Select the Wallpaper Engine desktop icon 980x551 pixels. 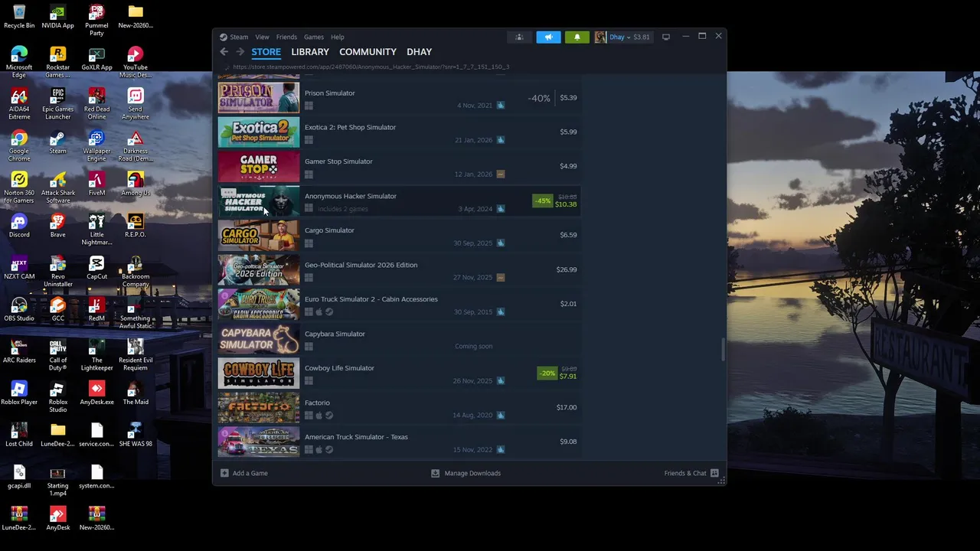coord(96,145)
